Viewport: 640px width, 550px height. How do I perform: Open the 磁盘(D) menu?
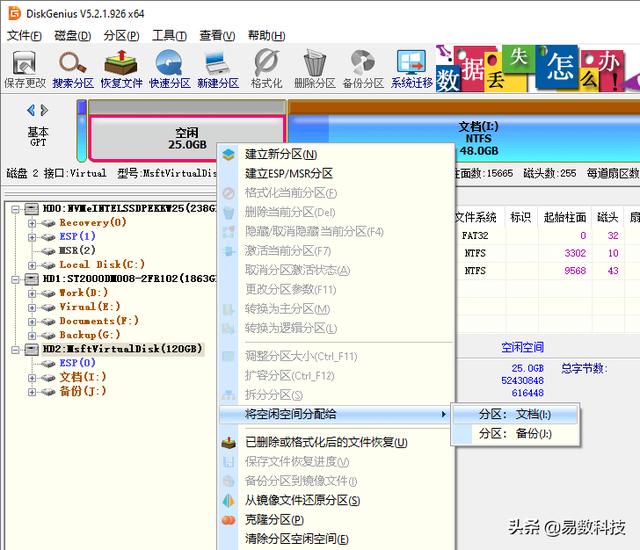coord(73,36)
